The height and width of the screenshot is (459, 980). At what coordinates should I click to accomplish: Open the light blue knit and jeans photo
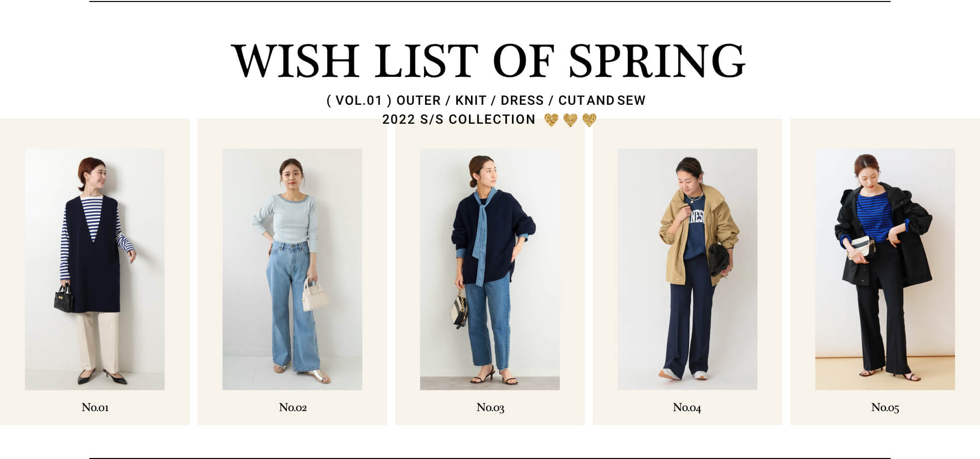[x=292, y=269]
